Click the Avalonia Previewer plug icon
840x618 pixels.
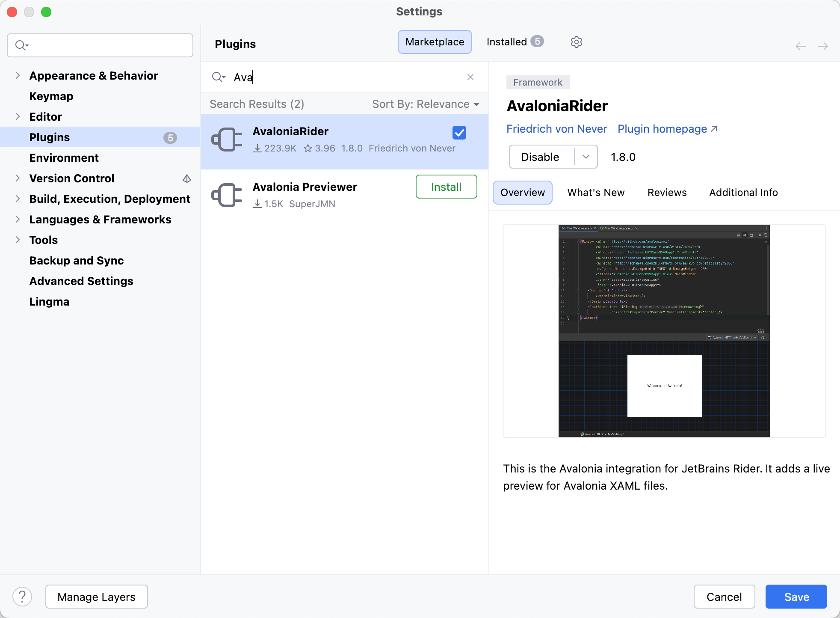point(227,196)
